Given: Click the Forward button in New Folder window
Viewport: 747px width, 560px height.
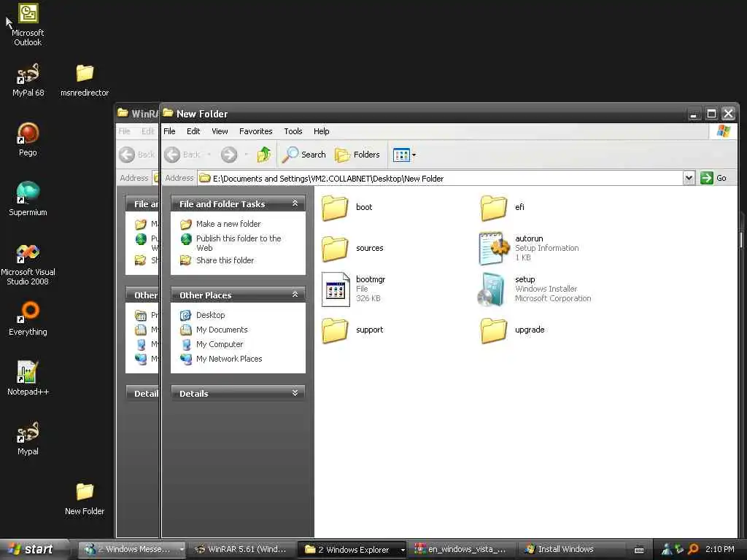Looking at the screenshot, I should pyautogui.click(x=228, y=155).
